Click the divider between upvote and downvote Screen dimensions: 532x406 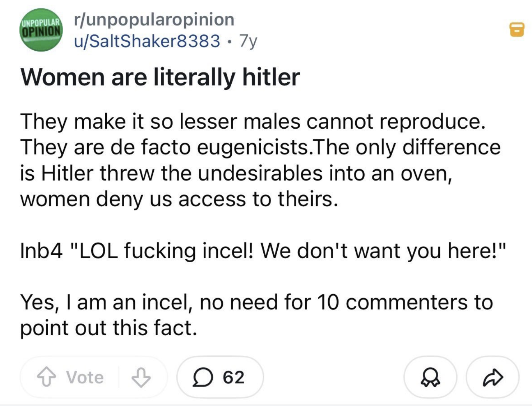click(119, 377)
